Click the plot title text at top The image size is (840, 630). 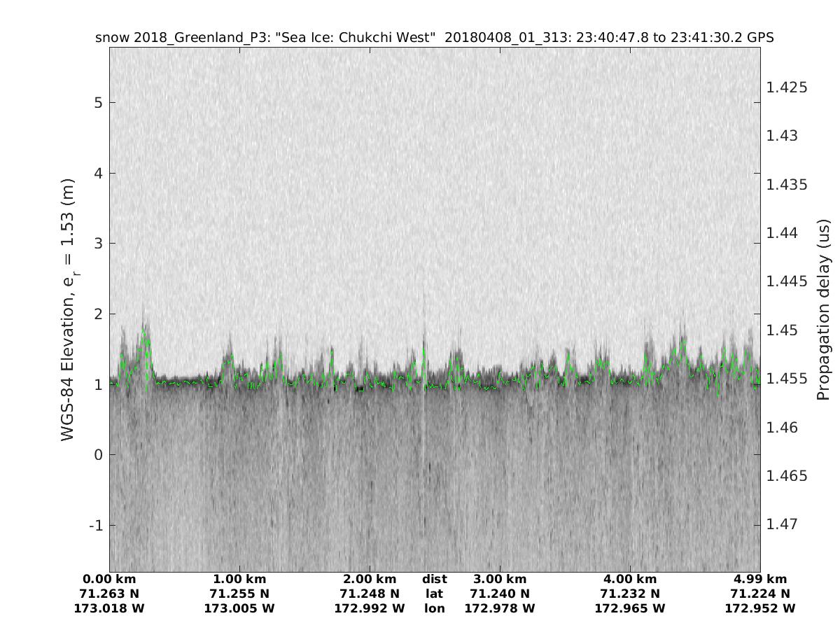[x=434, y=37]
